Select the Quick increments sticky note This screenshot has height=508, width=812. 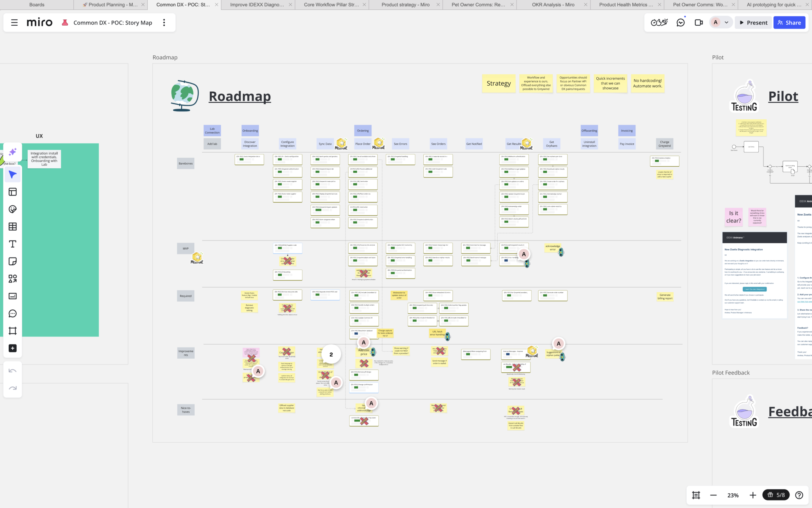[x=610, y=83]
